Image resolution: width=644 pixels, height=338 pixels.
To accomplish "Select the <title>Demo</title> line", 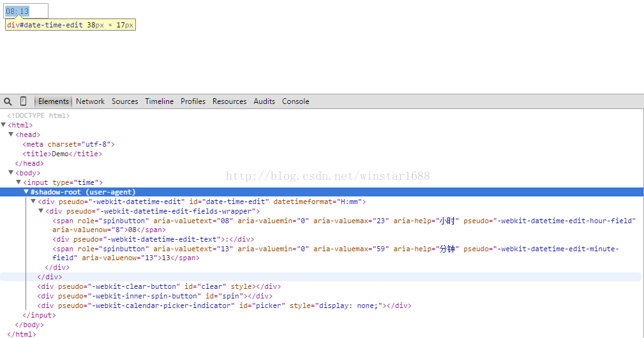I will click(x=63, y=154).
